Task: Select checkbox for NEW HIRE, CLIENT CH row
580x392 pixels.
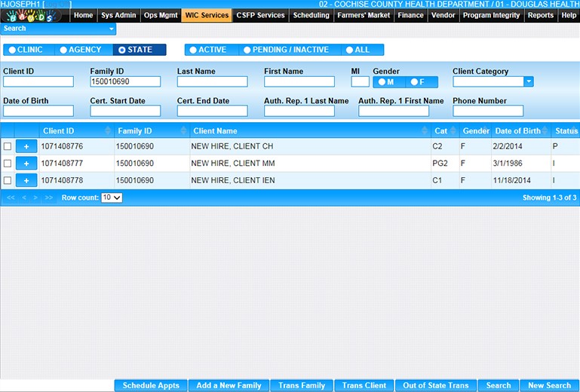Action: click(8, 146)
